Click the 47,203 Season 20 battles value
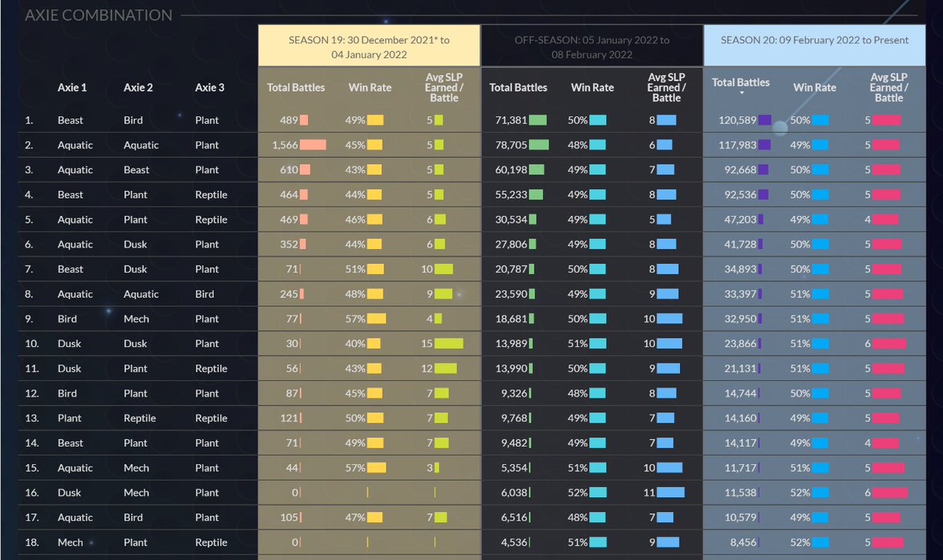The height and width of the screenshot is (560, 943). (x=740, y=220)
